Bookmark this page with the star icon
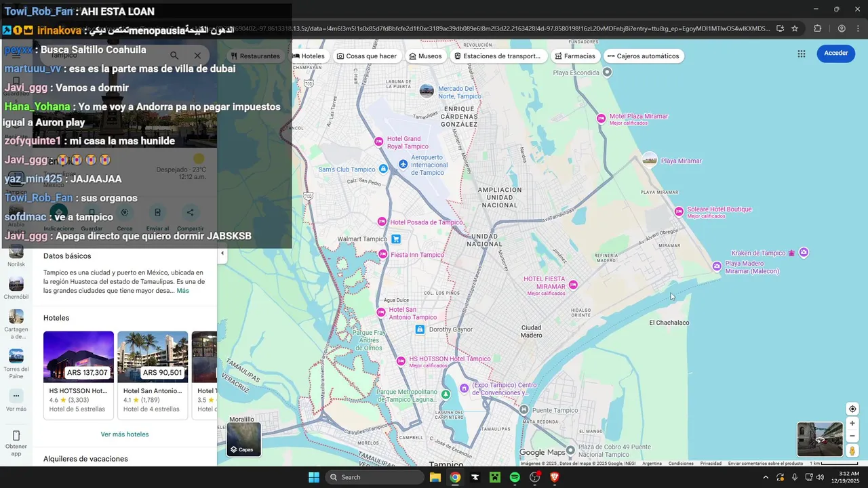This screenshot has height=488, width=868. click(795, 28)
